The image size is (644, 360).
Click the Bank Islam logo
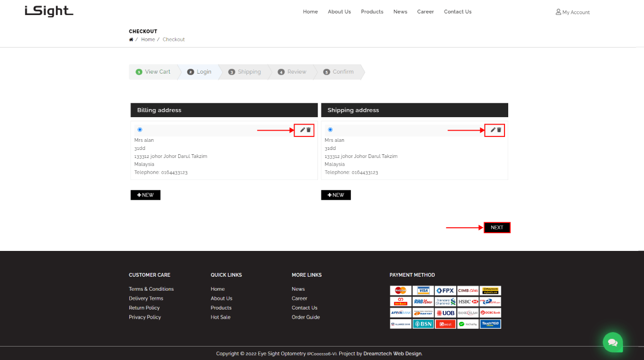pos(468,313)
